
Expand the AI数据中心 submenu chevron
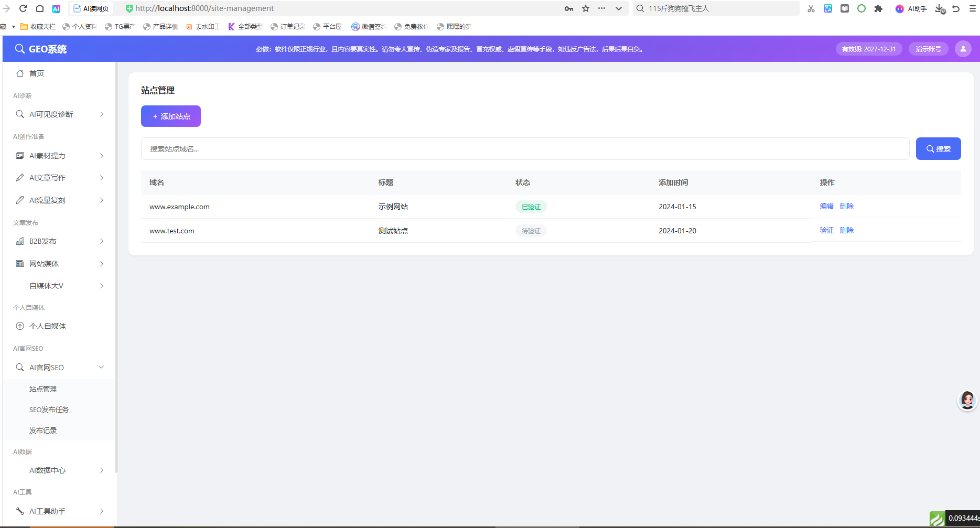coord(102,470)
